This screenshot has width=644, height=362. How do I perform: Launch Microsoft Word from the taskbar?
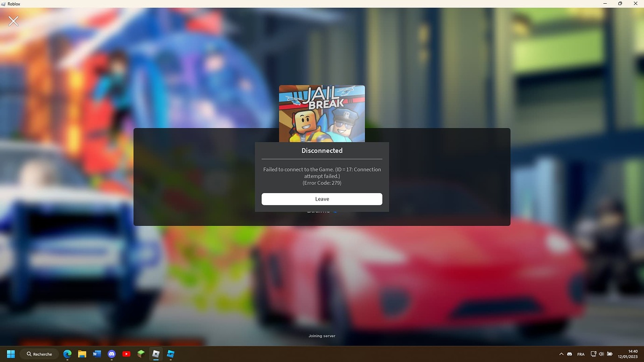coord(97,354)
